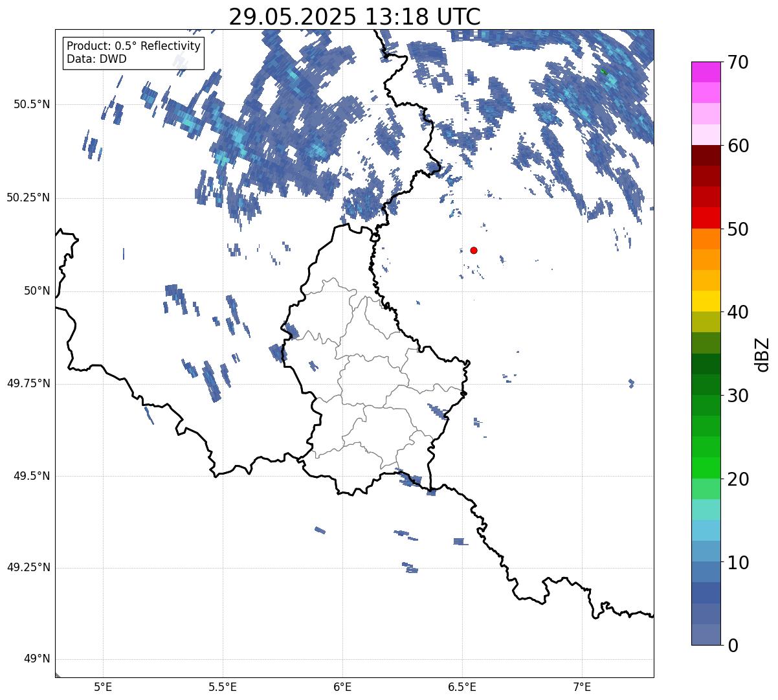Screen dimensions: 778x700
Task: Click the magenta top colorbar swatch
Action: click(x=706, y=72)
